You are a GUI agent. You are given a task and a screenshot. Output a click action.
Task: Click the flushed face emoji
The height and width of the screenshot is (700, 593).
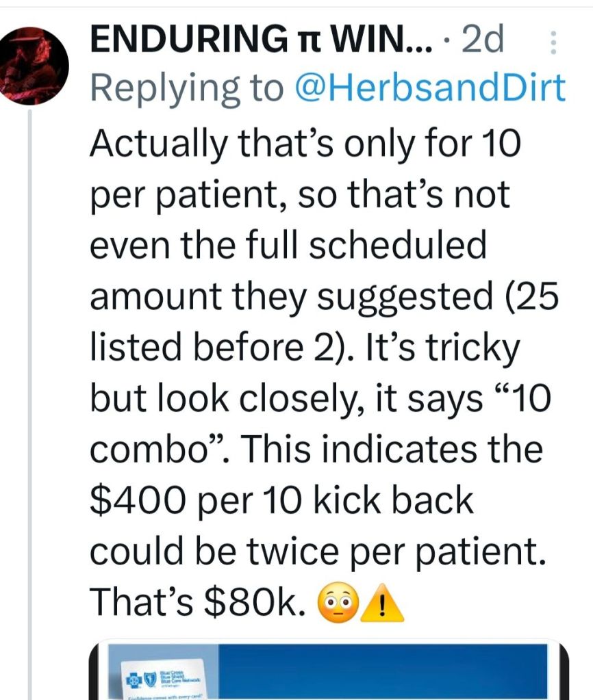[332, 604]
